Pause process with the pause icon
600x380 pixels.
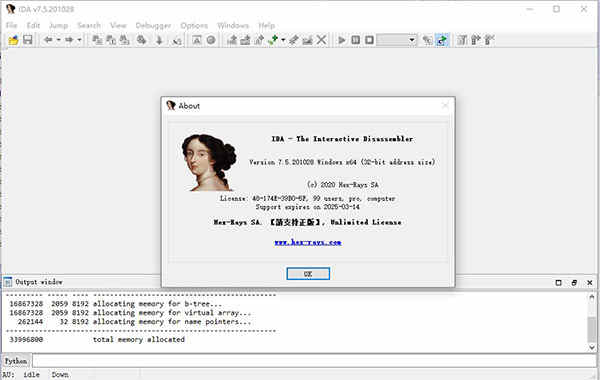pyautogui.click(x=355, y=40)
